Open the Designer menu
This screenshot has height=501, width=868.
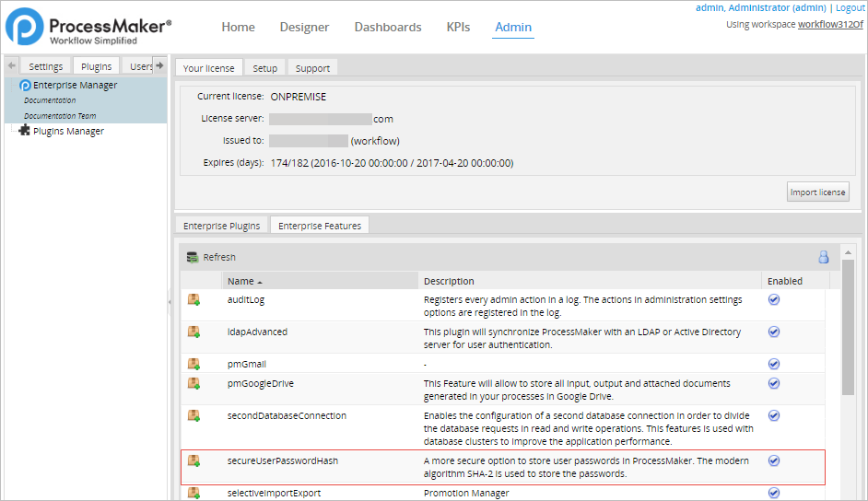(304, 27)
